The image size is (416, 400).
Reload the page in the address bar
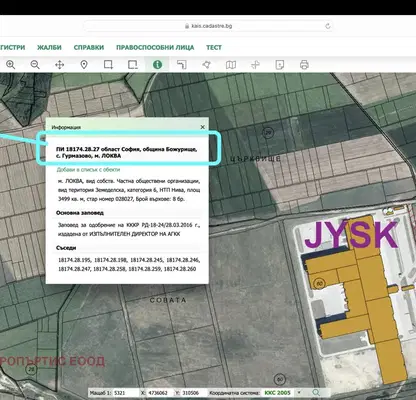pos(328,26)
